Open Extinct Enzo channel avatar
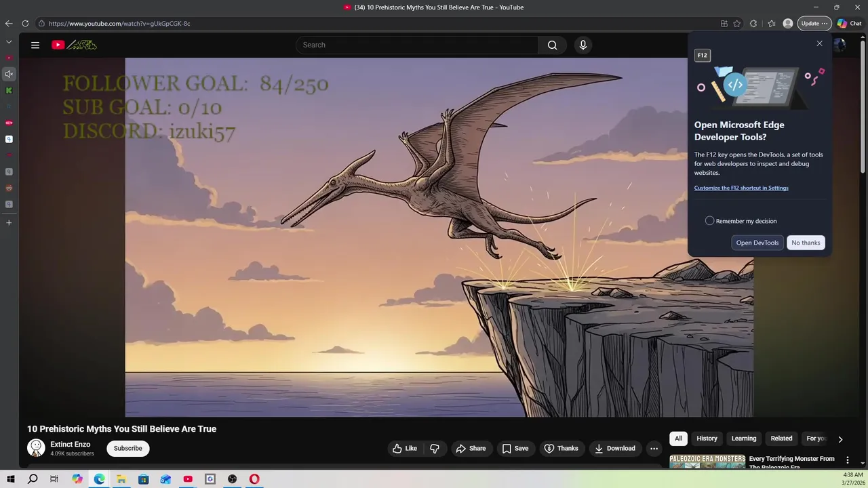This screenshot has height=488, width=868. click(x=36, y=447)
